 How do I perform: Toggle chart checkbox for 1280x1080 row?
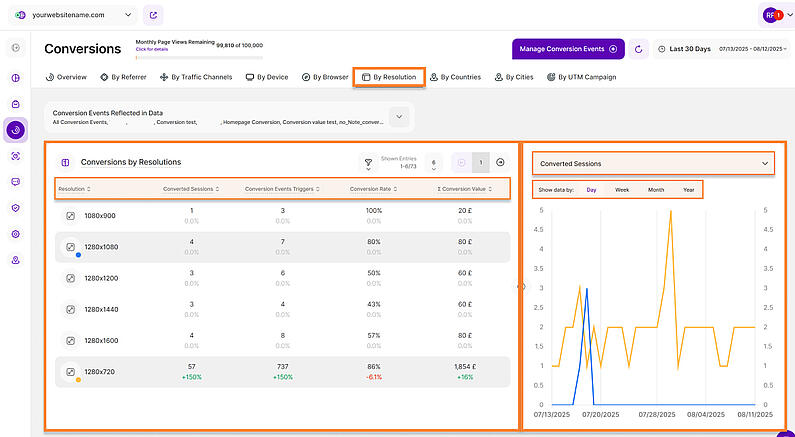pyautogui.click(x=71, y=247)
